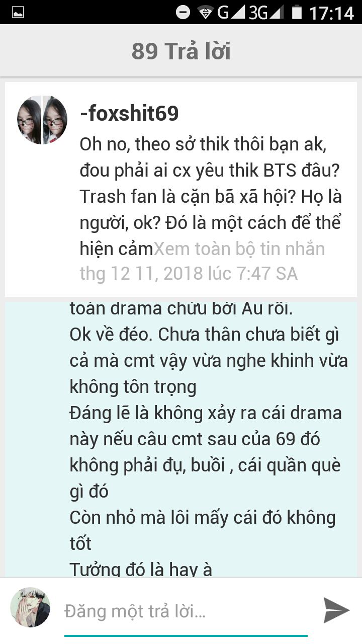Tap the line "Còn nhỏ mà lôi mấy cái đó"
Image resolution: width=362 pixels, height=644 pixels.
(x=203, y=530)
